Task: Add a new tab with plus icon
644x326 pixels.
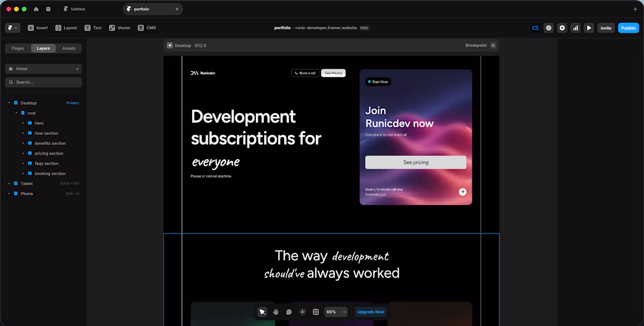Action: point(635,9)
